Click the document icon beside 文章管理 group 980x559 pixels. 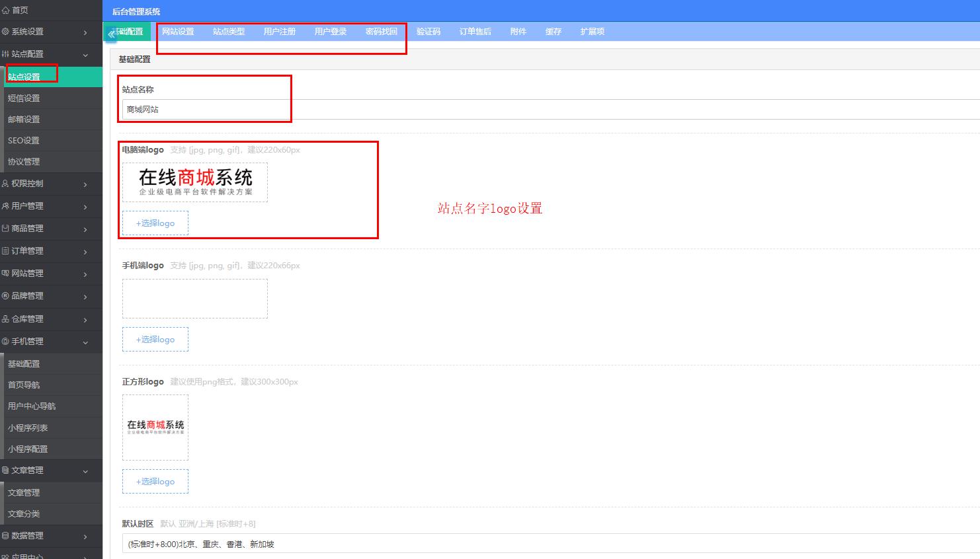(5, 470)
